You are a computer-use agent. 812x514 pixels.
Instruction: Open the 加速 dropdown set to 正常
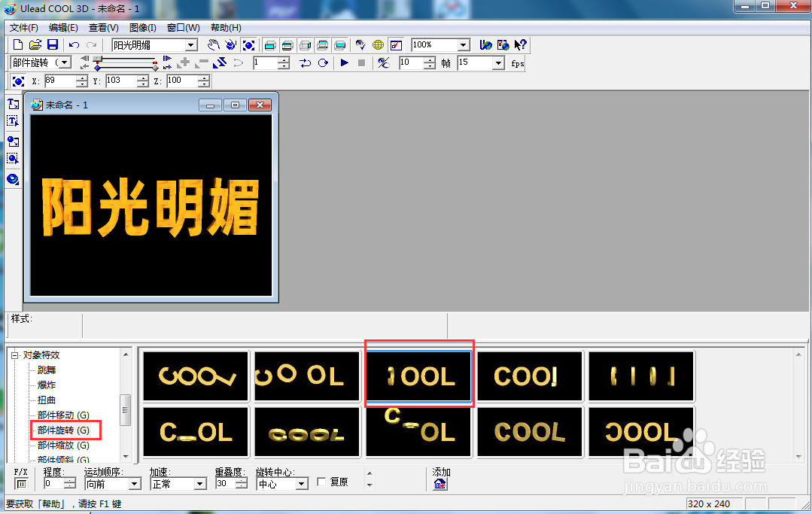pos(200,484)
